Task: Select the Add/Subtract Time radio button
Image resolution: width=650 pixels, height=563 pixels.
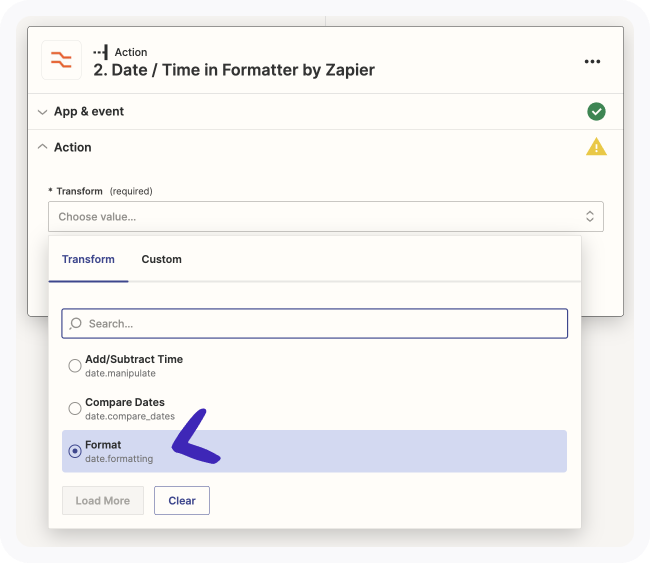Action: point(75,365)
